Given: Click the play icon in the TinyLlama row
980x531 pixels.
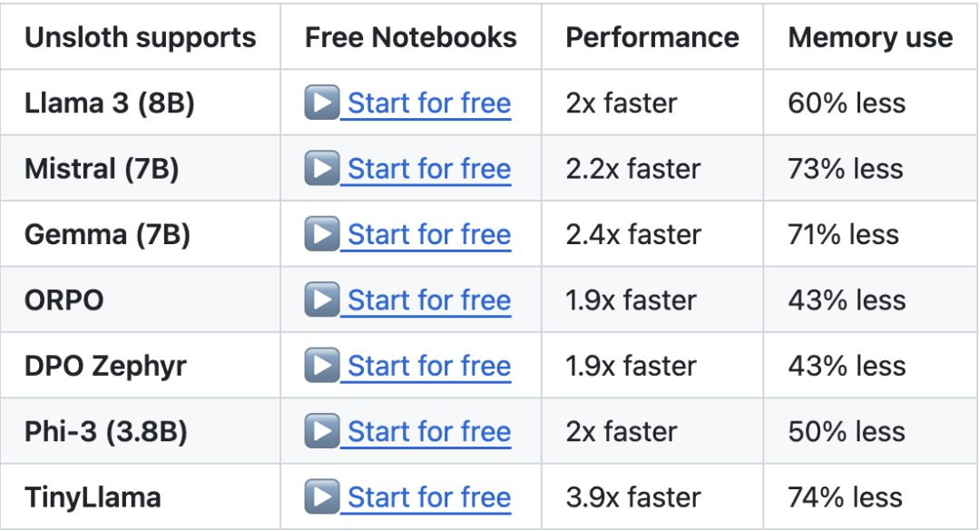Looking at the screenshot, I should (322, 497).
